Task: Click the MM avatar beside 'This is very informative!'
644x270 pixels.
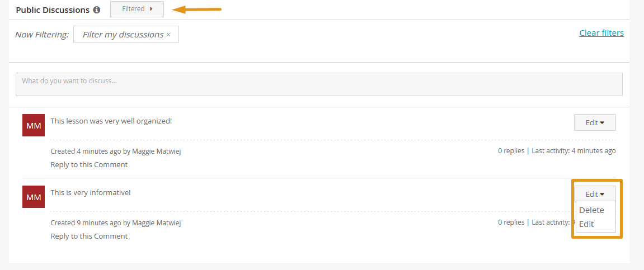Action: tap(33, 197)
